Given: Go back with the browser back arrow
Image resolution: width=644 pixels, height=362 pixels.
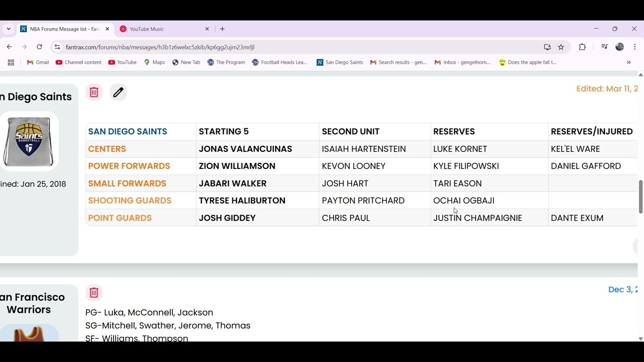Looking at the screenshot, I should [x=9, y=47].
